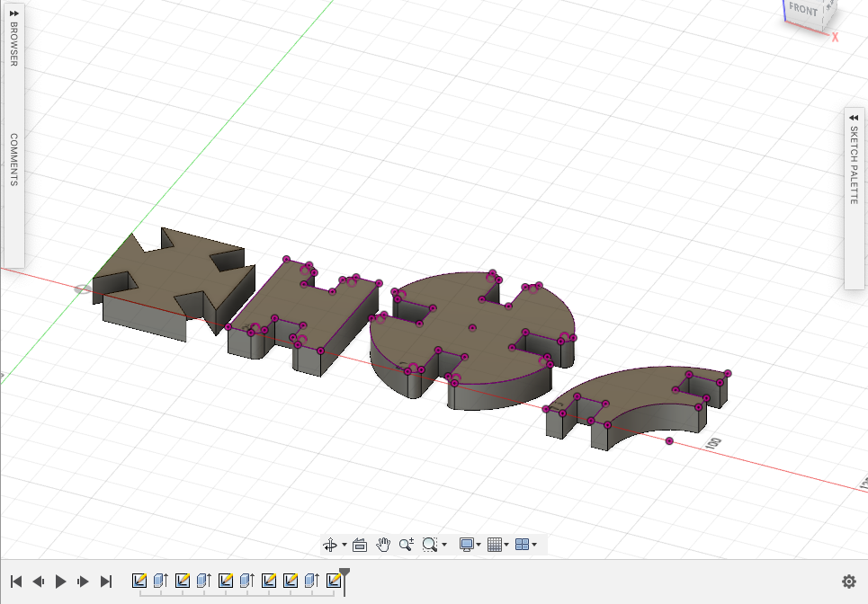Expand the Browser panel arrows
Image resolution: width=868 pixels, height=604 pixels.
click(x=14, y=13)
